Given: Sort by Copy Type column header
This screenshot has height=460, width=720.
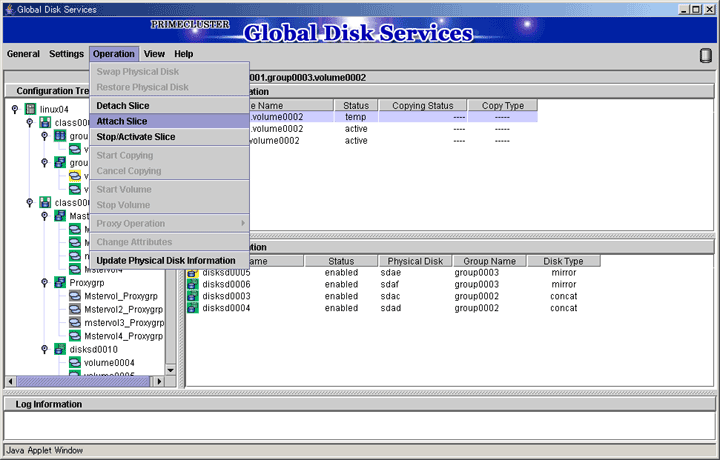Looking at the screenshot, I should (503, 106).
